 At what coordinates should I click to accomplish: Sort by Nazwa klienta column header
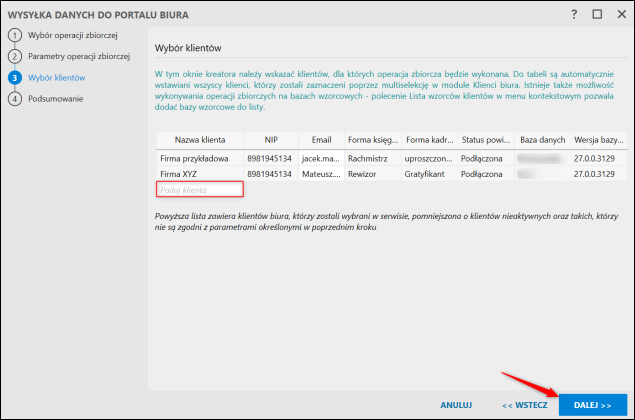(200, 140)
